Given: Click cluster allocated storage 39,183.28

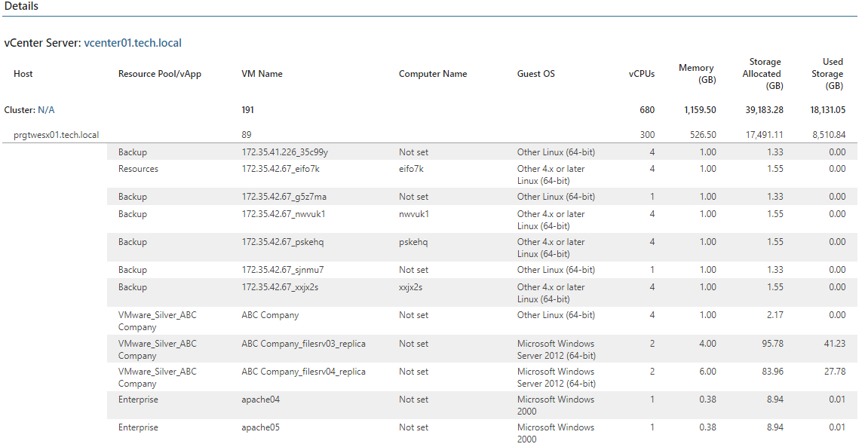Looking at the screenshot, I should tap(765, 110).
